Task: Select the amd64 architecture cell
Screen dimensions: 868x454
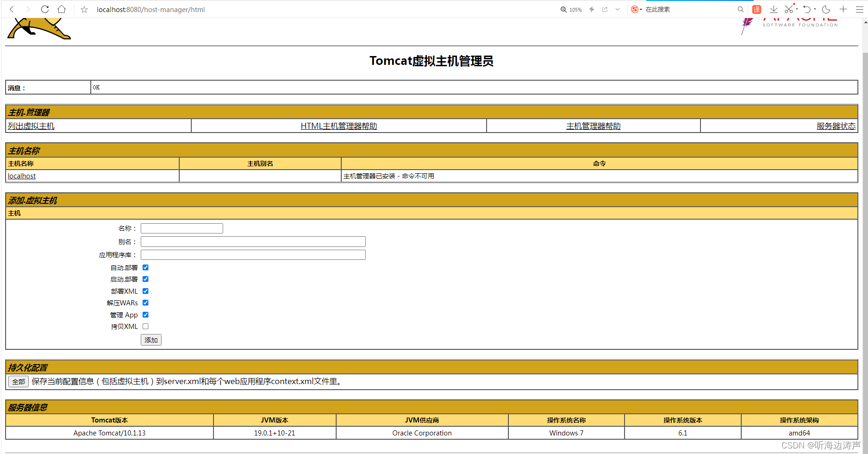Action: 799,433
